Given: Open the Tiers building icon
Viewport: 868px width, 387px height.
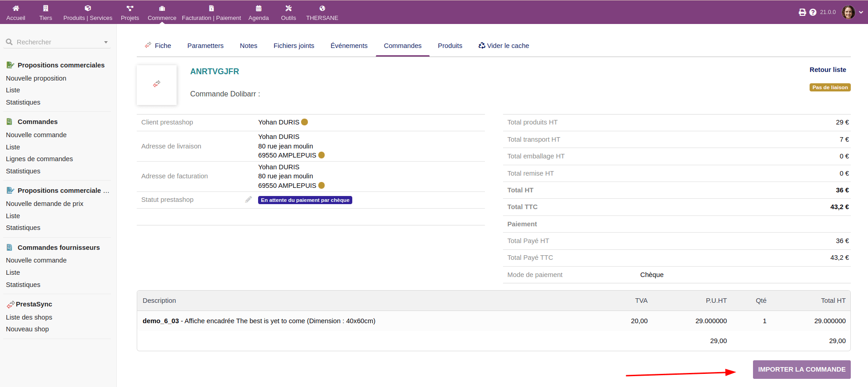Looking at the screenshot, I should (x=45, y=8).
